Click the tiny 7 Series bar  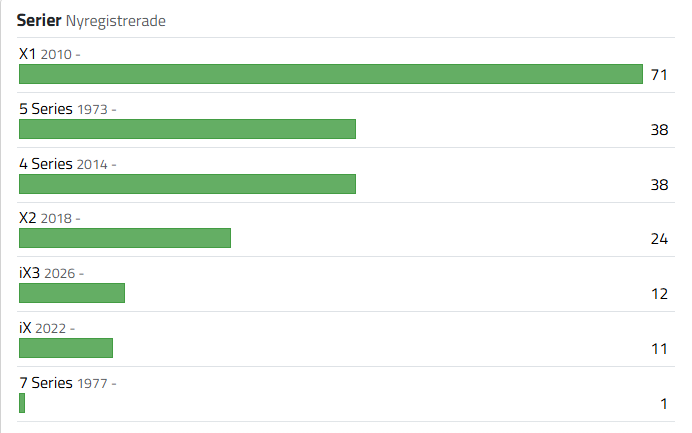[22, 403]
